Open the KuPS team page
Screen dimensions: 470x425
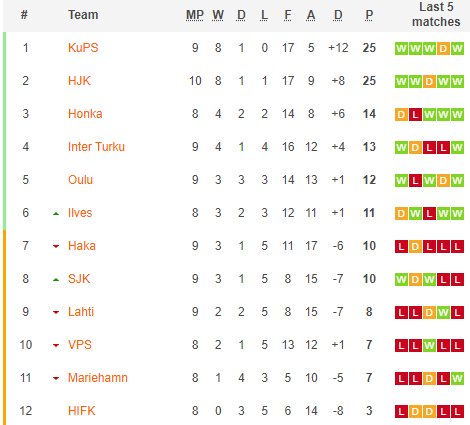83,48
